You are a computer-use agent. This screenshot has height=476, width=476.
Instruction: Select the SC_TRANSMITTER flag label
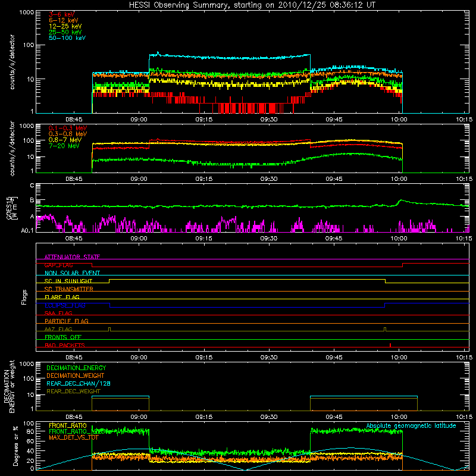point(68,289)
